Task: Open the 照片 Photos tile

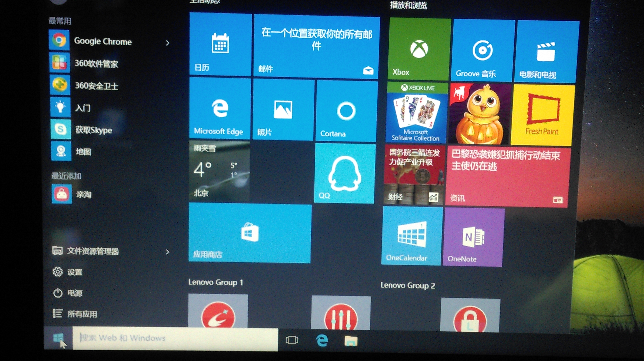Action: pyautogui.click(x=283, y=109)
